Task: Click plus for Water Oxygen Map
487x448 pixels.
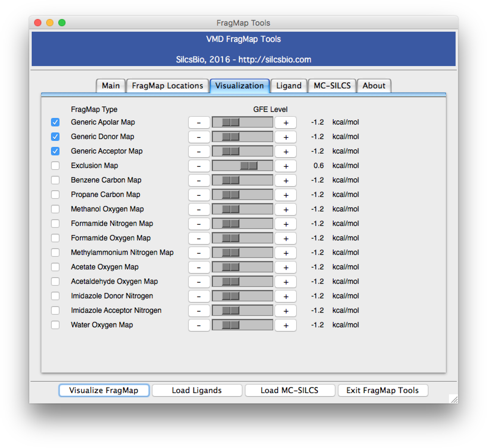Action: click(x=286, y=325)
